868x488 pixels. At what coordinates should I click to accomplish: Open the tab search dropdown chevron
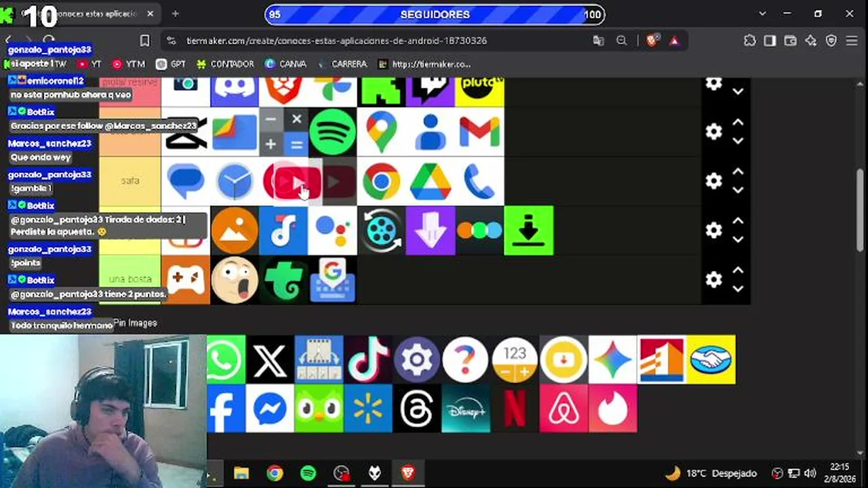[763, 14]
